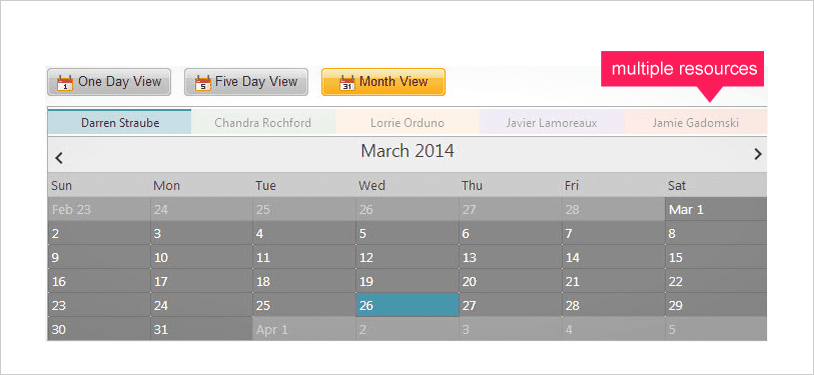Viewport: 814px width, 375px height.
Task: Open Chandra Rochford resource tab
Action: click(x=263, y=123)
